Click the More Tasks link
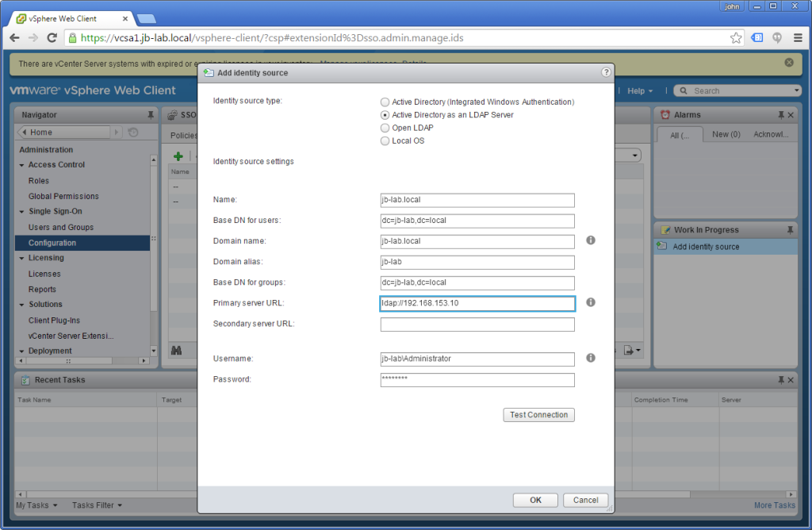Image resolution: width=812 pixels, height=530 pixels. (x=774, y=505)
